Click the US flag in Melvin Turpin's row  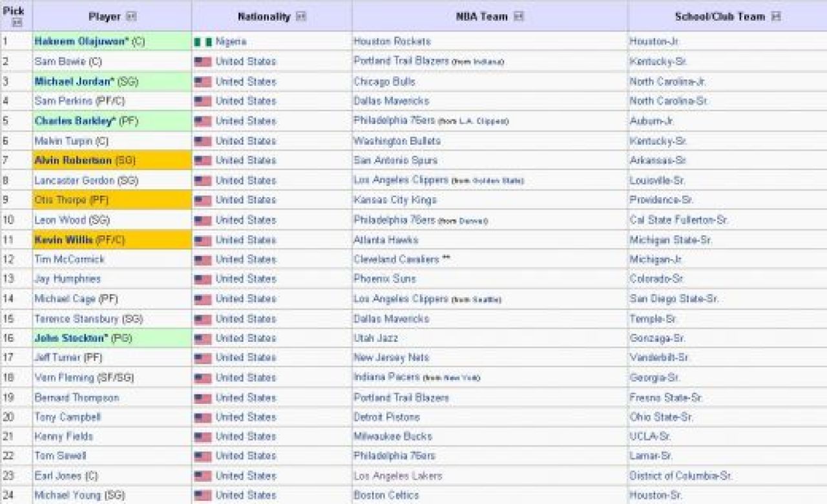coord(203,141)
